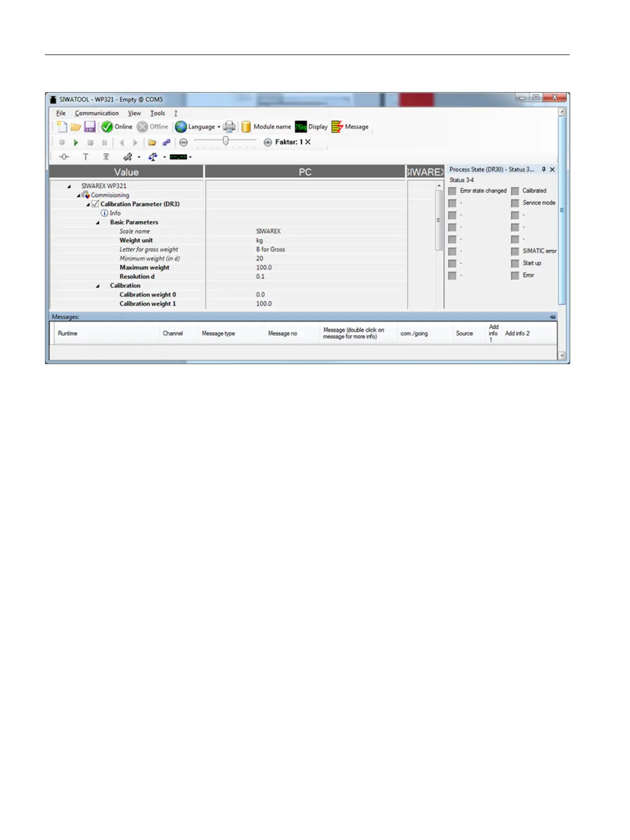
Task: Click the Tare T icon
Action: (x=86, y=157)
